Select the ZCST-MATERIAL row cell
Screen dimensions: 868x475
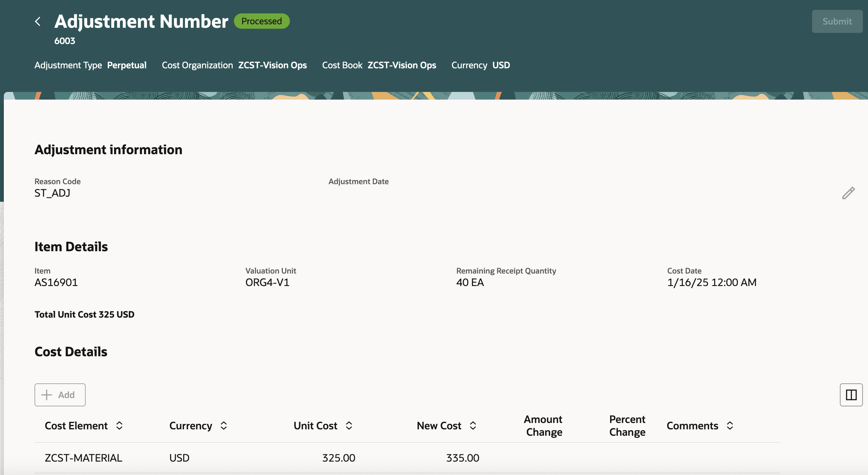click(83, 458)
